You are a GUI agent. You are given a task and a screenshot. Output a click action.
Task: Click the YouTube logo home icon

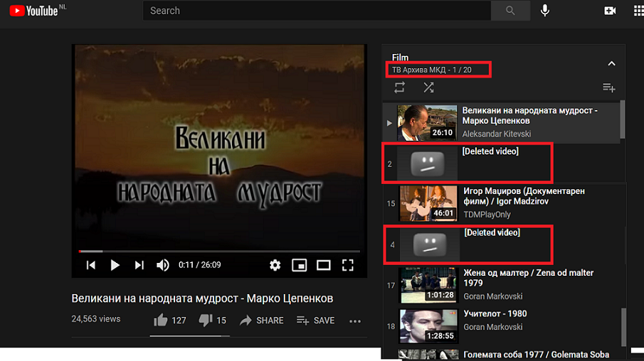click(x=33, y=11)
